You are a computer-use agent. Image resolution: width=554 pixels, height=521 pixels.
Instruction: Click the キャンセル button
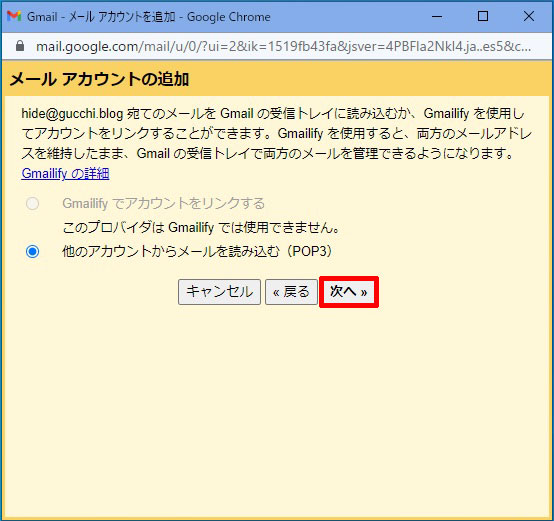tap(219, 292)
